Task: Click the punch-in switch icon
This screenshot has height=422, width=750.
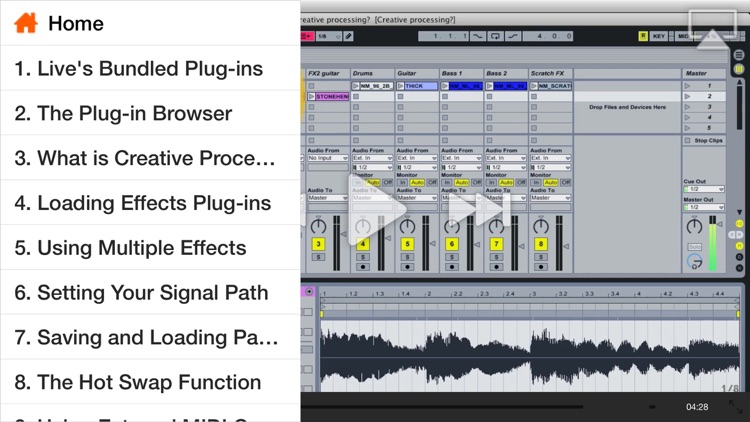Action: [477, 36]
